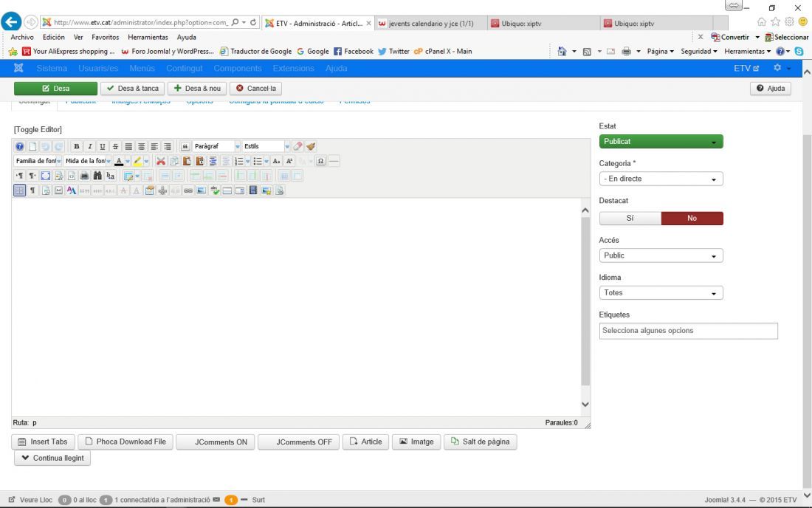Image resolution: width=812 pixels, height=508 pixels.
Task: Set Destacat to No
Action: [x=692, y=218]
